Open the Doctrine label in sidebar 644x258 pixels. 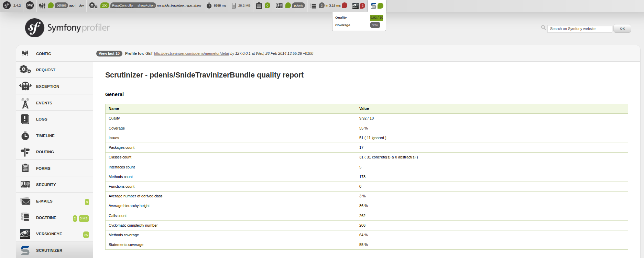click(x=46, y=218)
